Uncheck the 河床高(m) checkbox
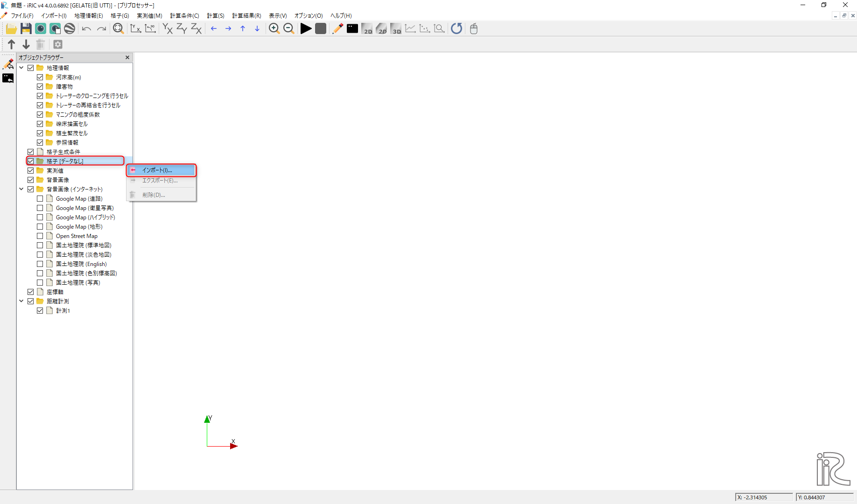Viewport: 857px width, 504px height. coord(40,77)
